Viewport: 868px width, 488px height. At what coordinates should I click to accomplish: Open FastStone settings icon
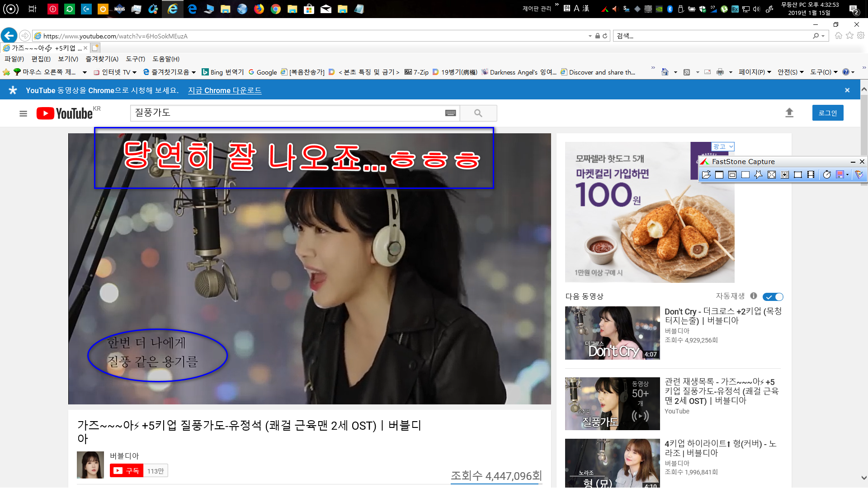859,174
